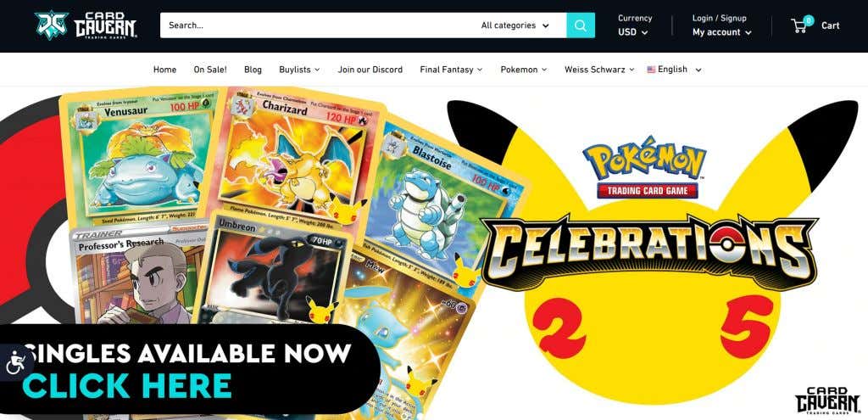Click into the Search text field
The image size is (868, 420).
[319, 25]
